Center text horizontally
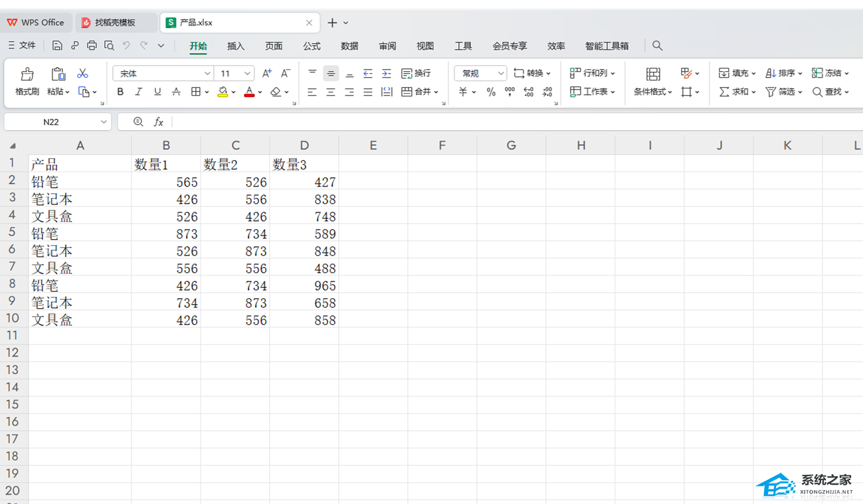This screenshot has width=863, height=504. (x=331, y=92)
